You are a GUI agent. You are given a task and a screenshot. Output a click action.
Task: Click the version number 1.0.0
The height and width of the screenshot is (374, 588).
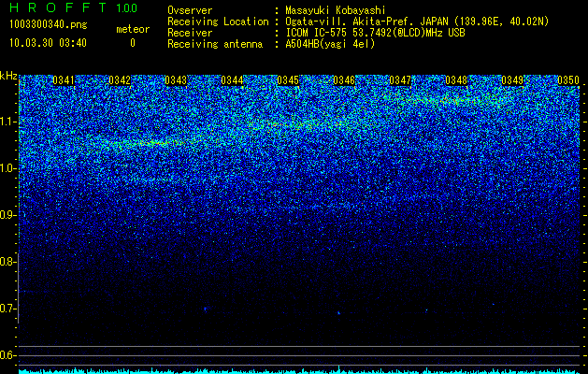pos(127,8)
